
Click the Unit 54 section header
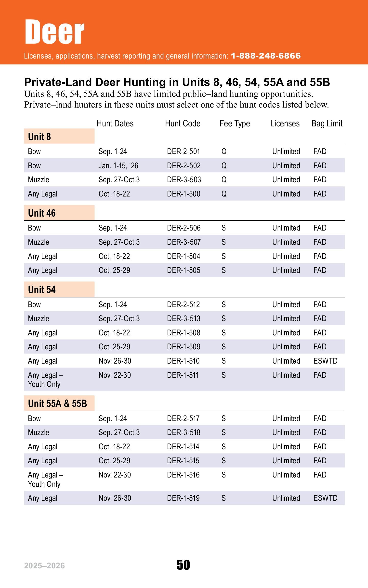point(59,289)
